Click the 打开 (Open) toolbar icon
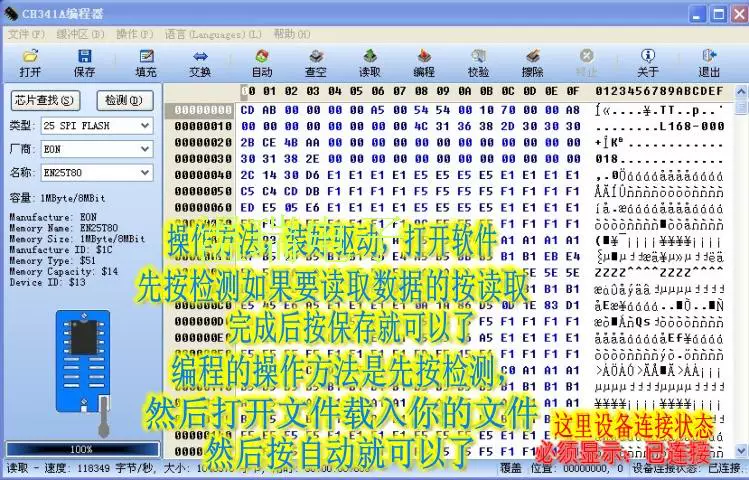Screen dimensions: 749x480 point(30,63)
